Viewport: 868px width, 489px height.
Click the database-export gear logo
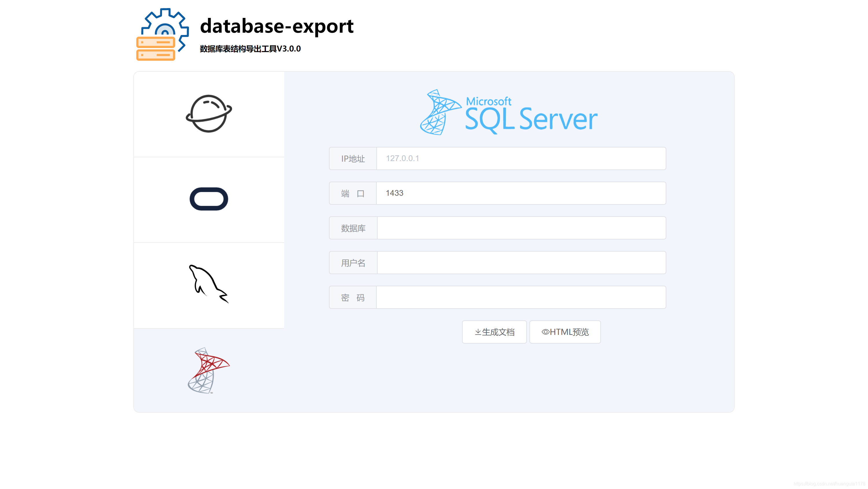162,34
